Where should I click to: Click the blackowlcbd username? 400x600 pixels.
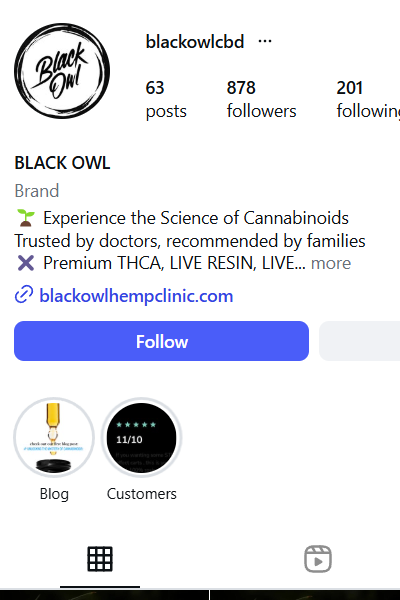195,41
